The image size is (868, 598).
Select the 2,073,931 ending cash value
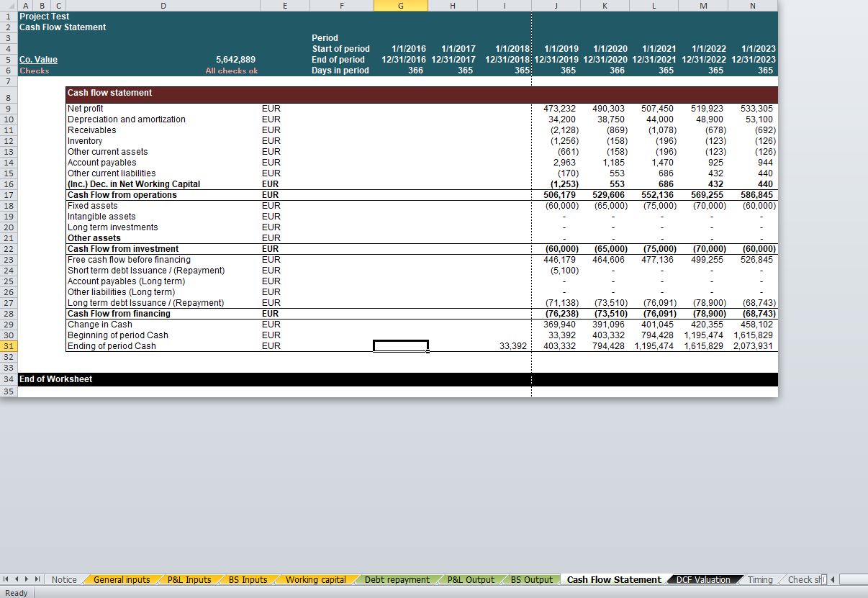click(x=753, y=346)
